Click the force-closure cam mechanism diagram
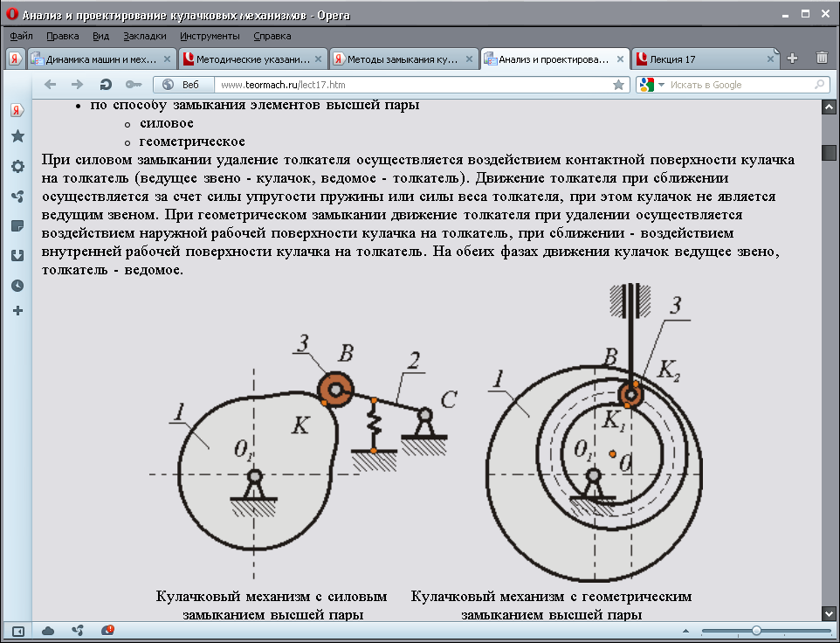Viewport: 840px width, 643px height. [303, 458]
